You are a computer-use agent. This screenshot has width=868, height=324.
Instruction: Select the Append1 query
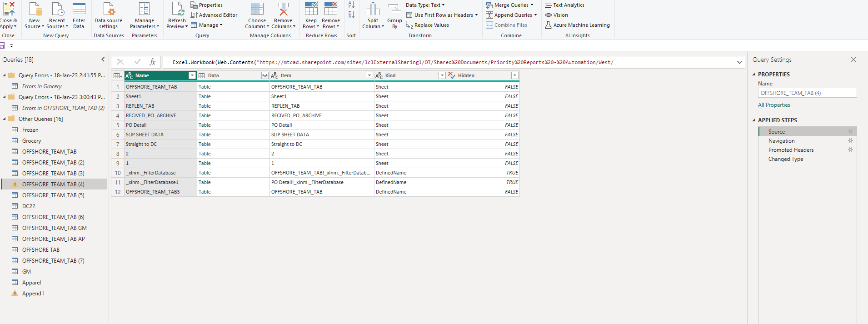(33, 294)
